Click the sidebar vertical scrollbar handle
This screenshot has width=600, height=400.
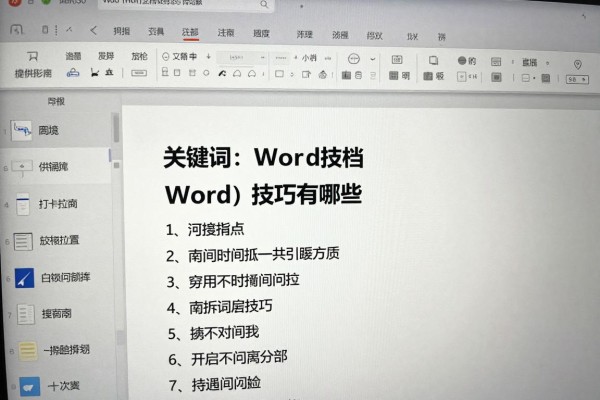click(116, 127)
